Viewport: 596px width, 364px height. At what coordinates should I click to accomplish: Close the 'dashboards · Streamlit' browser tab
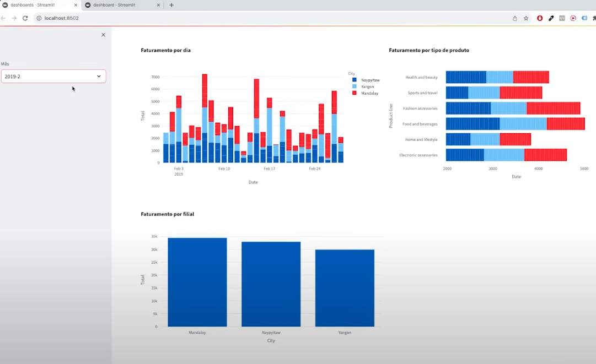tap(76, 5)
